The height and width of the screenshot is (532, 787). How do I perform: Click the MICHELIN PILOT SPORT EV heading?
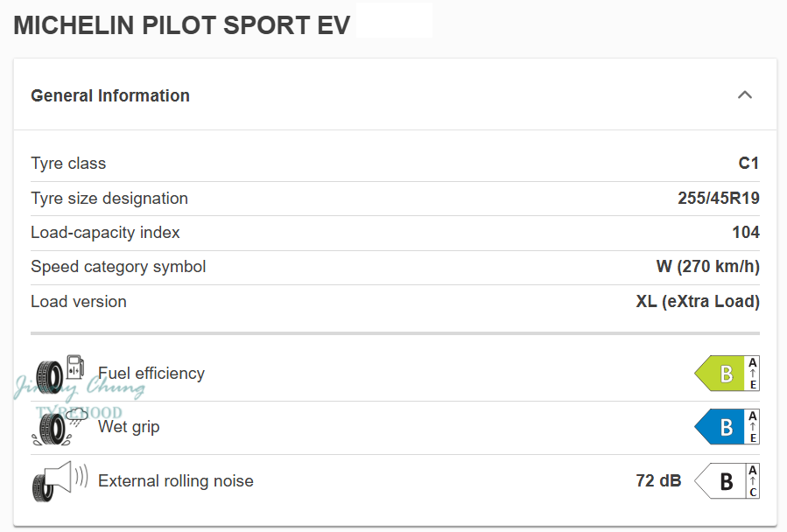point(182,25)
